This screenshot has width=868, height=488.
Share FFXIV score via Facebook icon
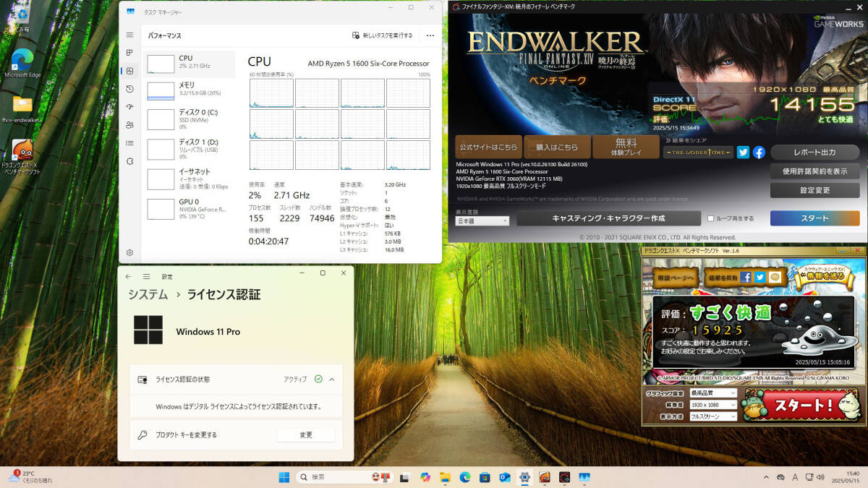(x=759, y=152)
